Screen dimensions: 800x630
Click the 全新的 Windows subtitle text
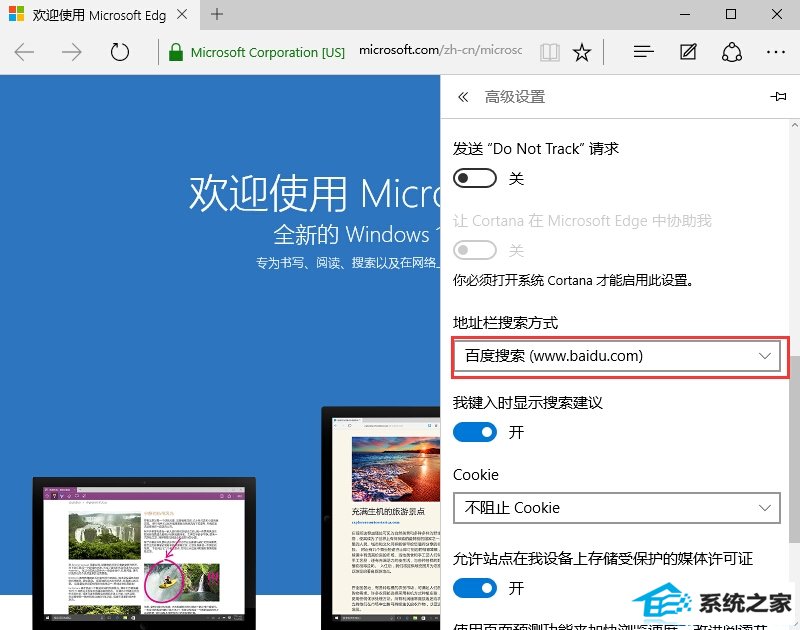click(x=357, y=235)
